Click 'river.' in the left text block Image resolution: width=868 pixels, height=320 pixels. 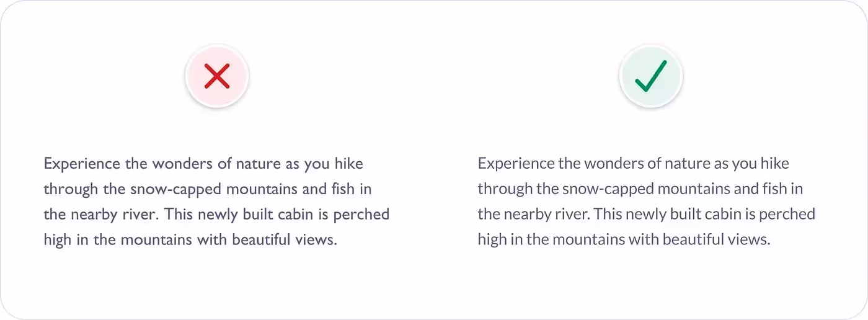point(143,215)
